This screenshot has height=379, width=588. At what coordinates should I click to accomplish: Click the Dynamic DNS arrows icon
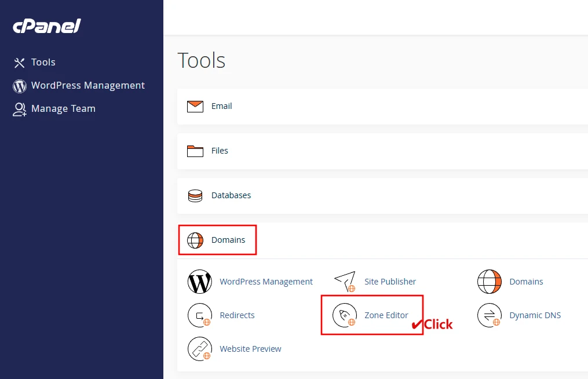[490, 315]
